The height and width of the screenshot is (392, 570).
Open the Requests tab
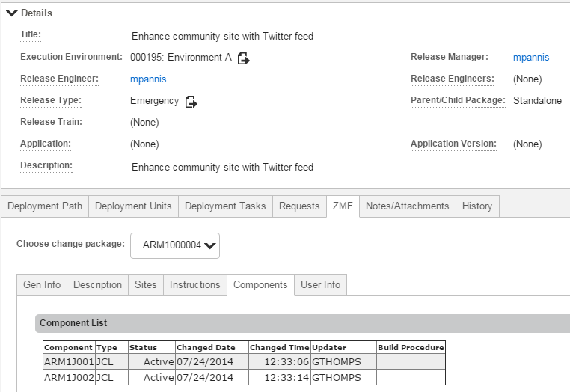pyautogui.click(x=299, y=206)
